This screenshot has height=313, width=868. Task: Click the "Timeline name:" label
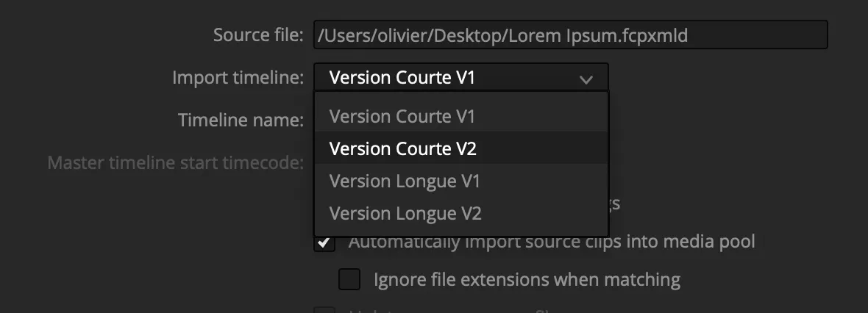241,120
